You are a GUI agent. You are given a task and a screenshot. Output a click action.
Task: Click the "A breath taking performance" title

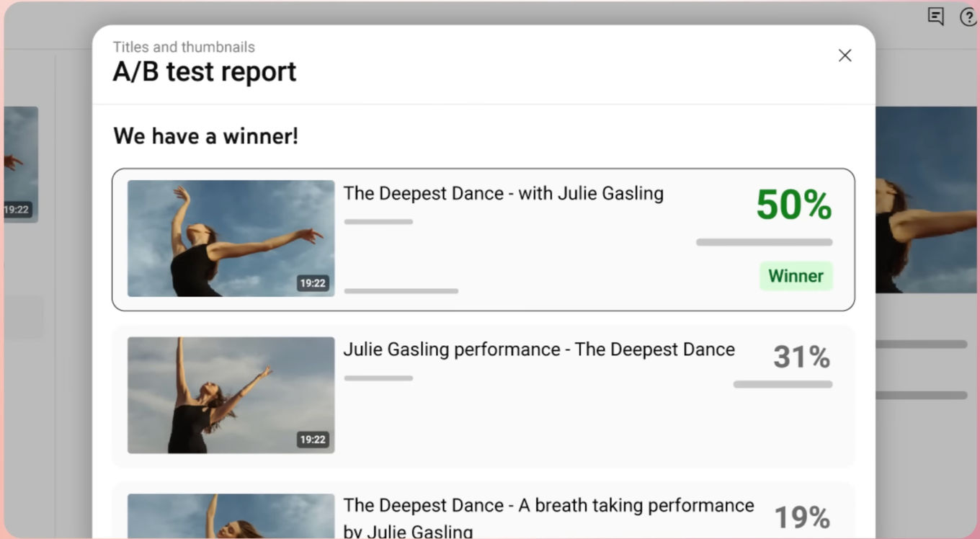pos(548,518)
